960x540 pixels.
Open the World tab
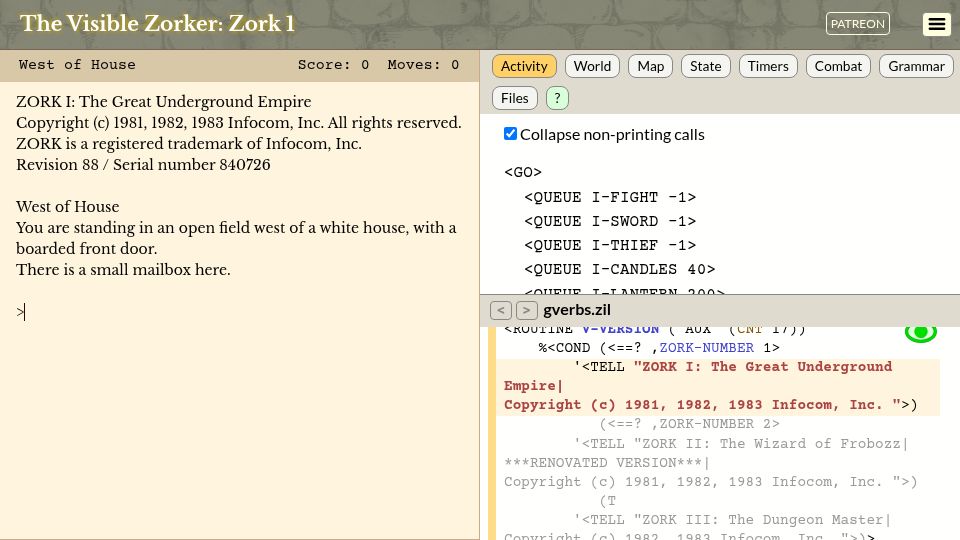point(592,66)
